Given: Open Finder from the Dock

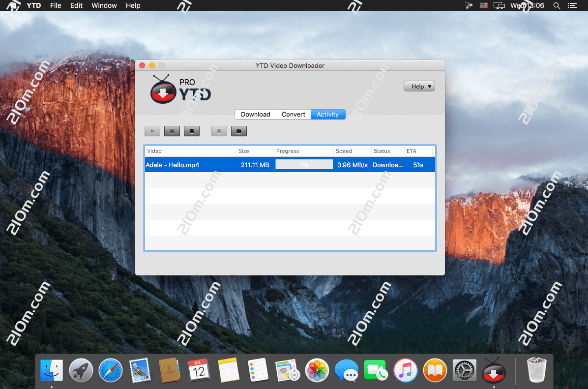Looking at the screenshot, I should tap(51, 370).
